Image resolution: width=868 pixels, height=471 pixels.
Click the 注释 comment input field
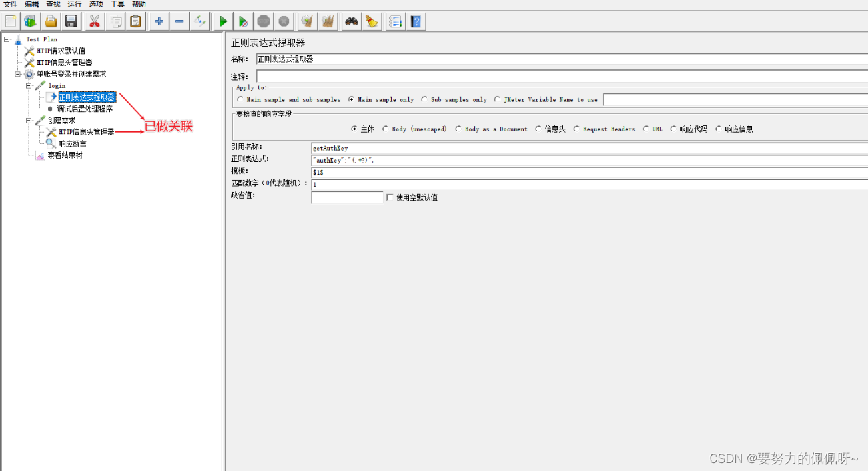click(x=562, y=77)
